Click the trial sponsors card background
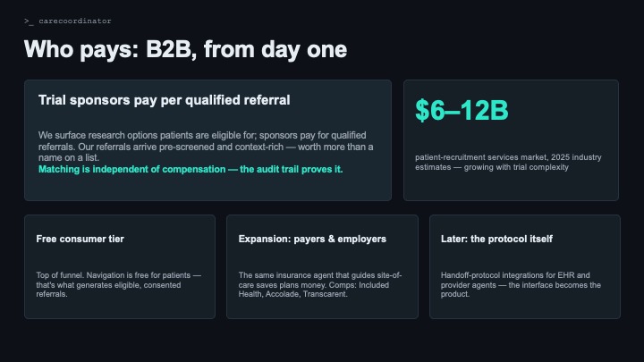This screenshot has height=362, width=644. [208, 189]
